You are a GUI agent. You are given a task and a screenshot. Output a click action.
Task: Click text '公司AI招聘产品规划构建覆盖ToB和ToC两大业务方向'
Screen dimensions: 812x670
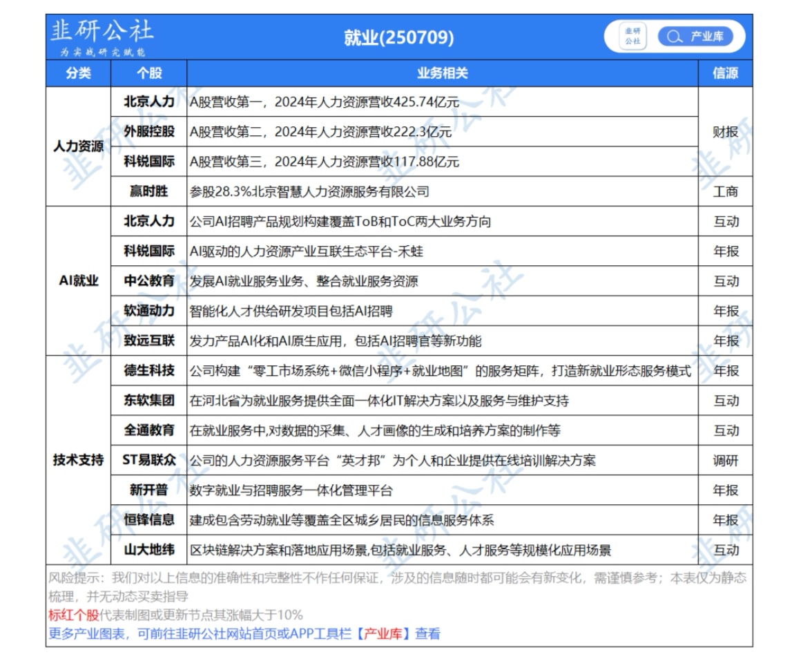(340, 222)
